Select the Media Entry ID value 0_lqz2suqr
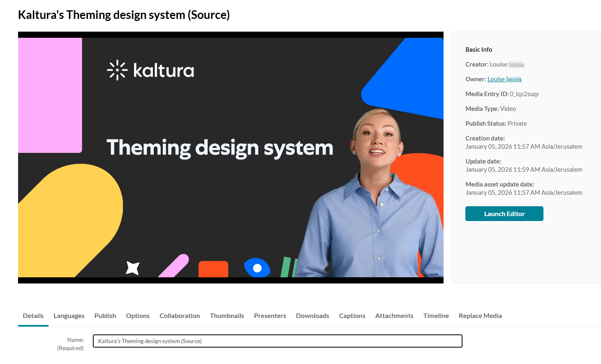Screen dimensions: 601x364 (525, 94)
